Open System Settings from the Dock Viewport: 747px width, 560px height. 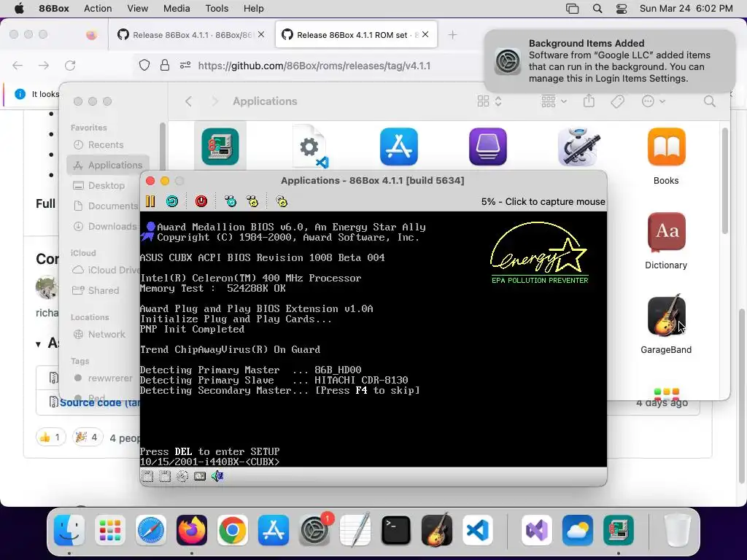314,530
